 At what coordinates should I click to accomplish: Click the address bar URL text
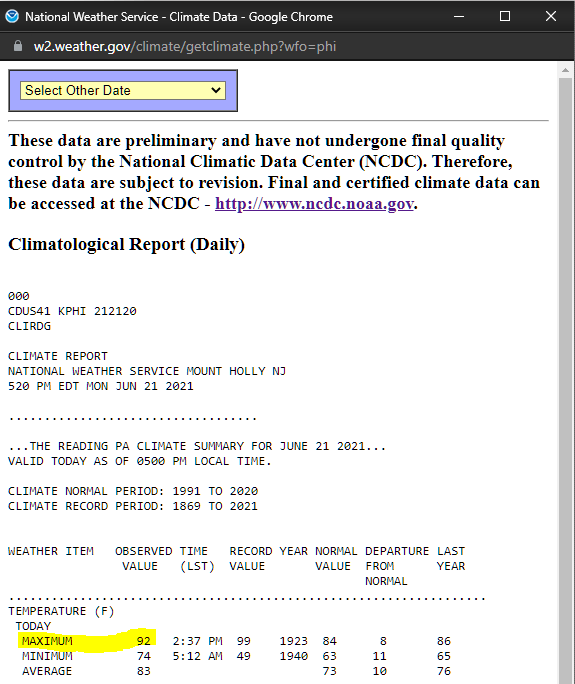[185, 46]
